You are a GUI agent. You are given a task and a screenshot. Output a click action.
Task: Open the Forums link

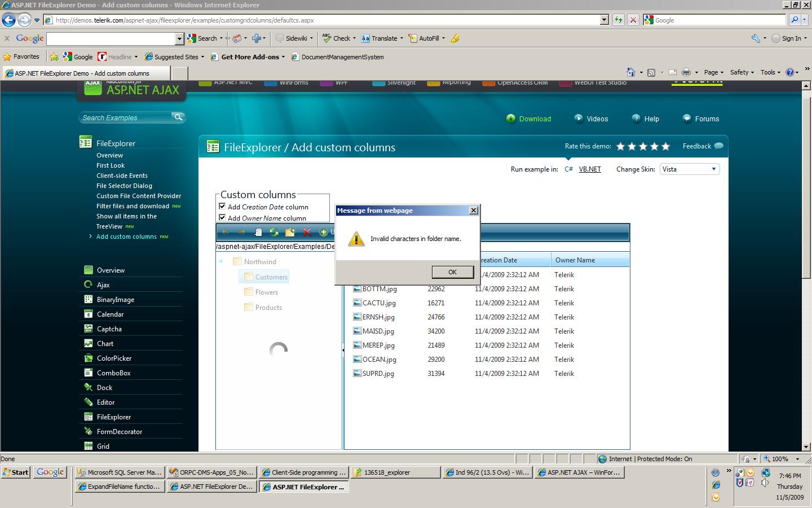(x=701, y=119)
